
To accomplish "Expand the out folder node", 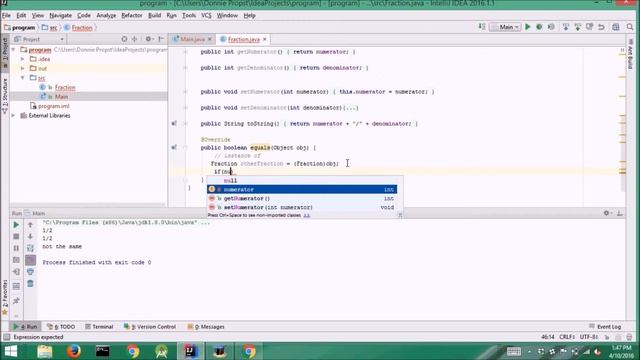I will point(23,69).
